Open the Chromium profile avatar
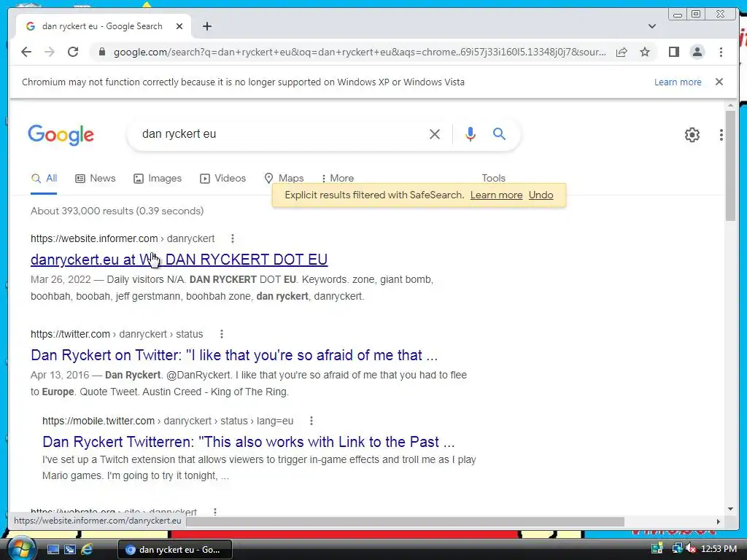This screenshot has width=747, height=560. click(x=697, y=52)
